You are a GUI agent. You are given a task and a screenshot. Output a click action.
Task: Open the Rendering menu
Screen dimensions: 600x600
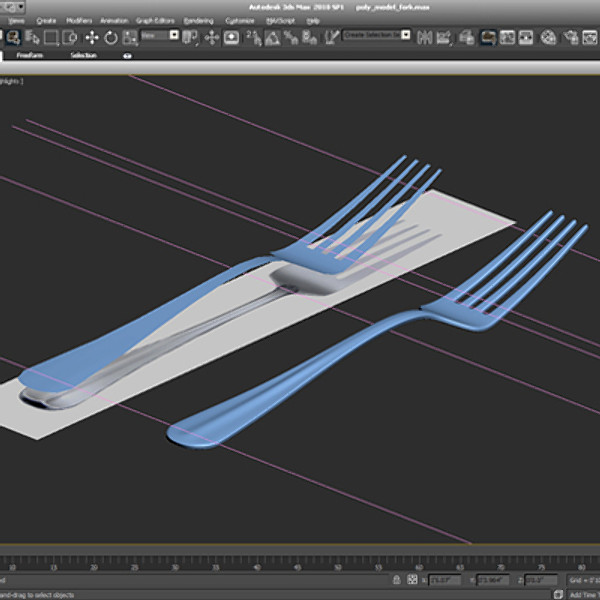pyautogui.click(x=198, y=20)
